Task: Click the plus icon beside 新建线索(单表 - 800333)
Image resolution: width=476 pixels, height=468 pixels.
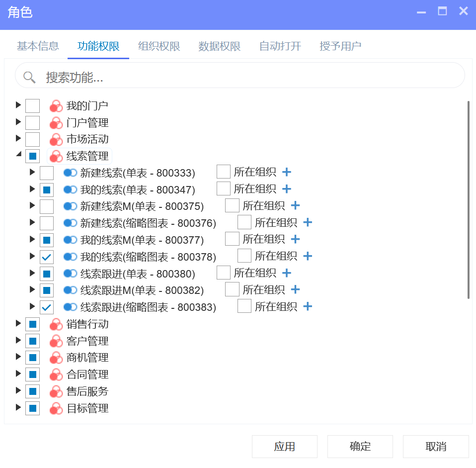Action: [287, 172]
